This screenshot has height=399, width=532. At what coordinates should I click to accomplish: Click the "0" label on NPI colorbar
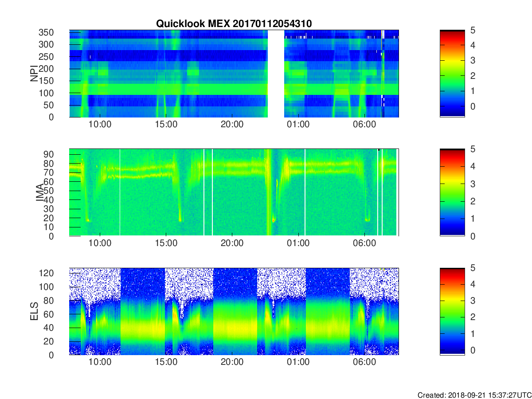coord(472,106)
